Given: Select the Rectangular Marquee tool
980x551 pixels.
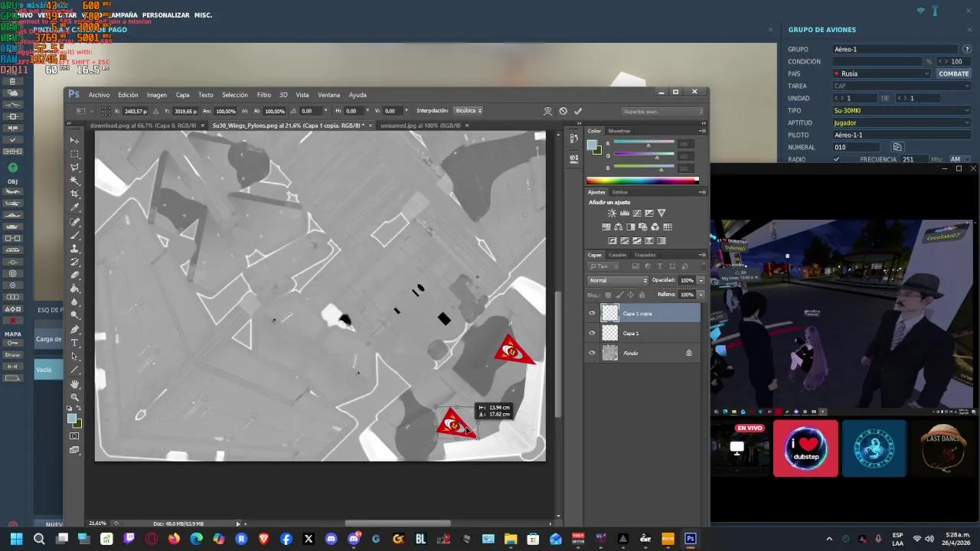Looking at the screenshot, I should (x=74, y=154).
